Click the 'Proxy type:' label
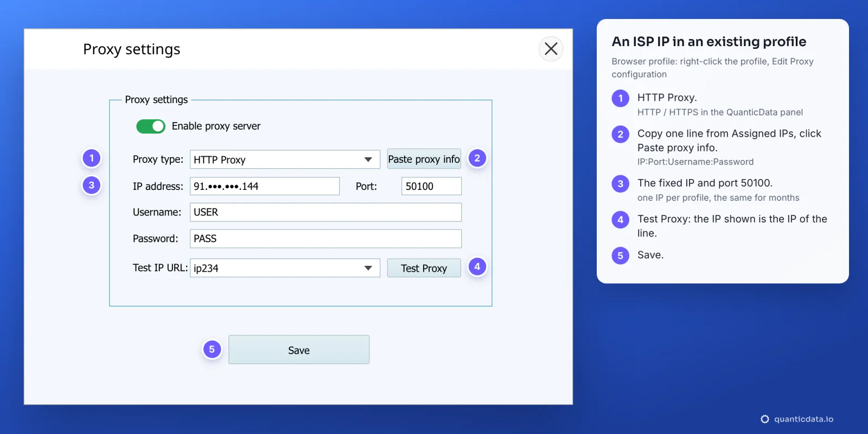 [x=158, y=159]
